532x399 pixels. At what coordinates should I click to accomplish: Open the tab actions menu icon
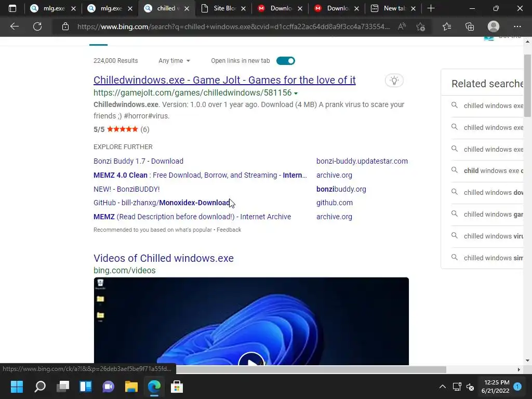coord(12,8)
